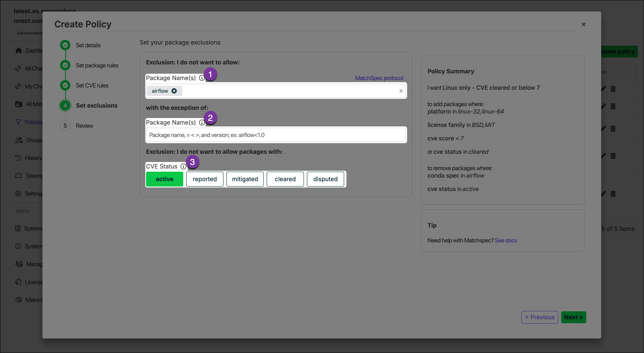Go back with the Previous button

click(x=540, y=317)
